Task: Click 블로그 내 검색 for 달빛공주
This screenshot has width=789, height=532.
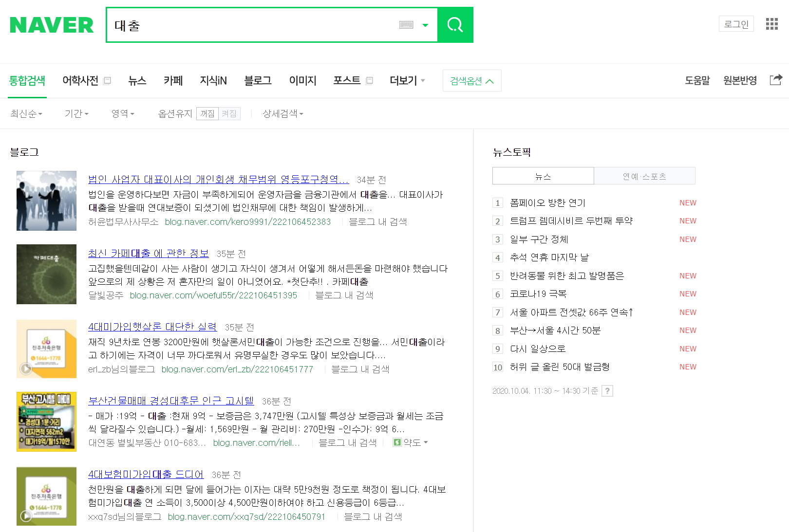Action: point(344,295)
